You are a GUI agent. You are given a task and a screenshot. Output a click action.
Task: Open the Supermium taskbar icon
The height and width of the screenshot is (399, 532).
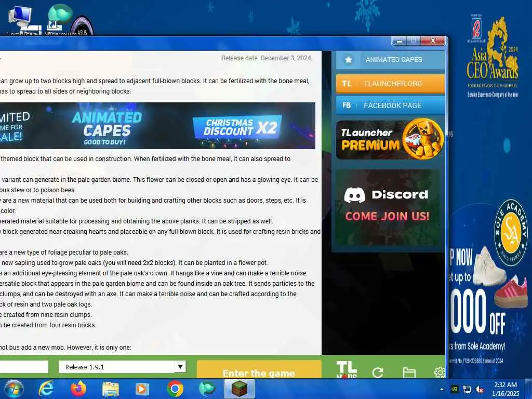pyautogui.click(x=207, y=389)
